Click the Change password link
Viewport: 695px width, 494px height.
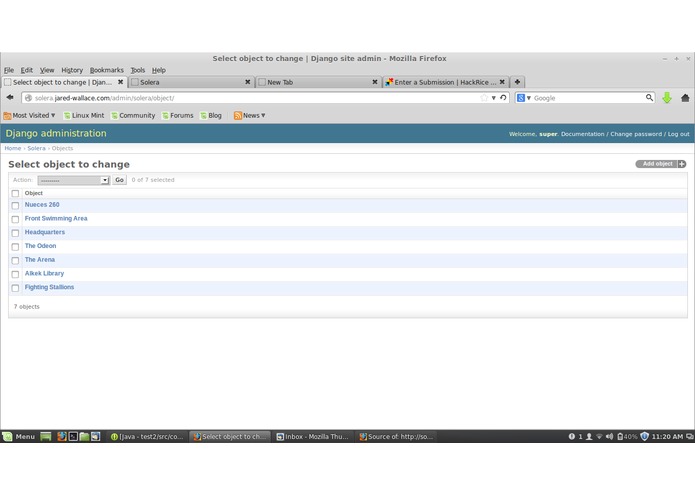coord(636,134)
